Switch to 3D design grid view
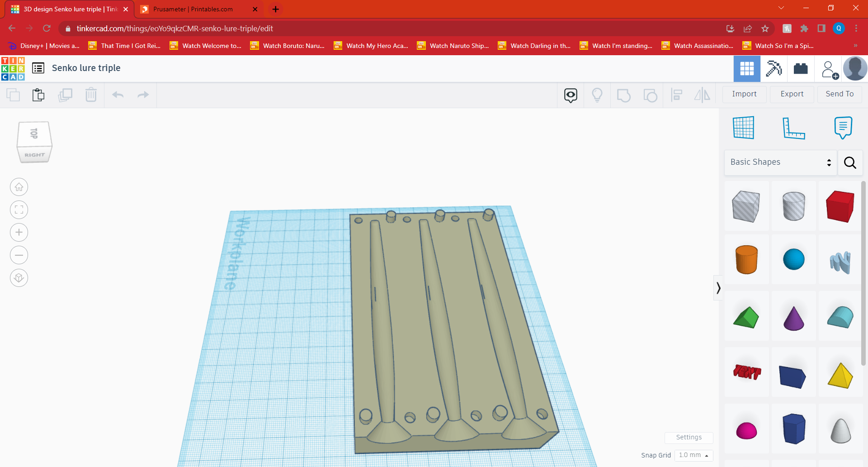868x467 pixels. click(747, 69)
